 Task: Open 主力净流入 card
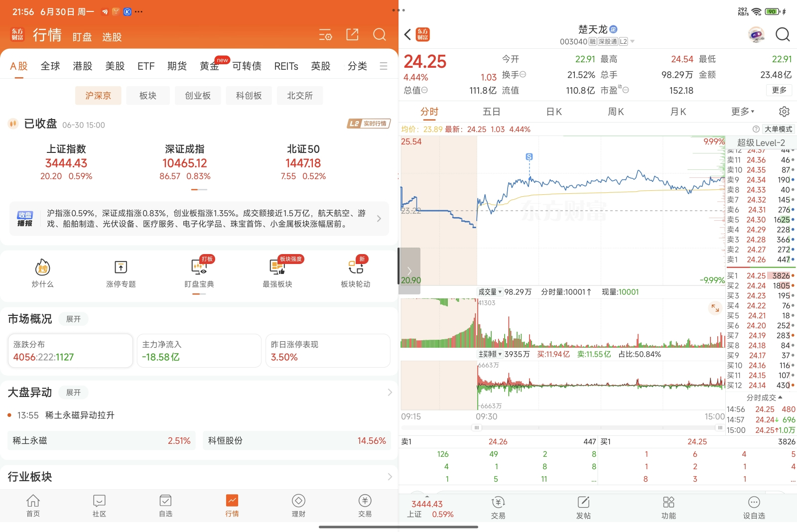pos(199,351)
